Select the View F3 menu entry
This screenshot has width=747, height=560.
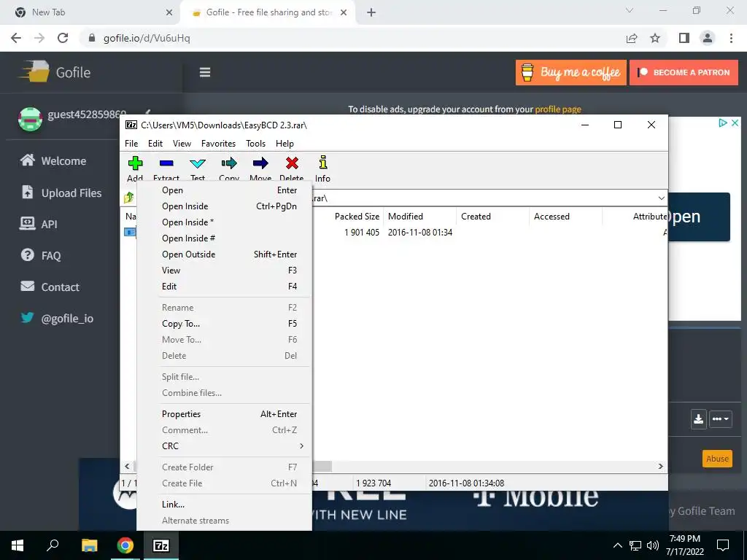224,271
